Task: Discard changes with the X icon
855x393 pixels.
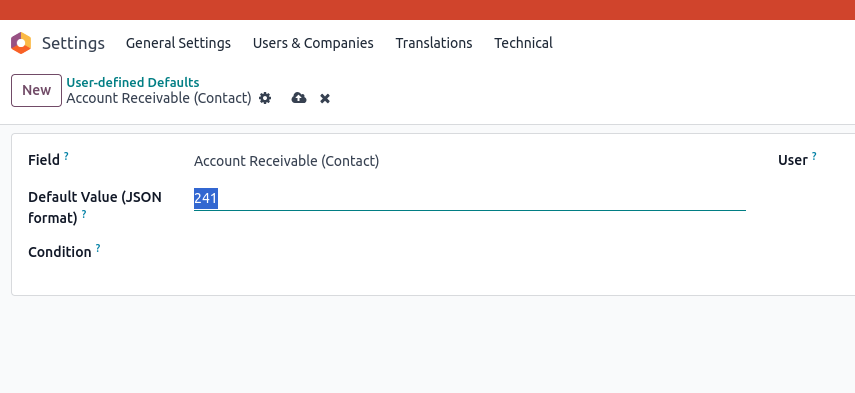Action: point(325,99)
